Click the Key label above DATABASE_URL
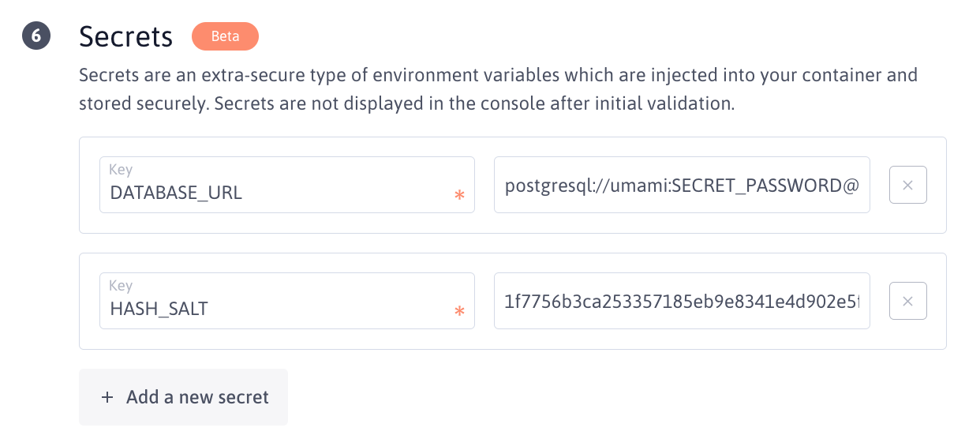Image resolution: width=980 pixels, height=439 pixels. [x=121, y=169]
